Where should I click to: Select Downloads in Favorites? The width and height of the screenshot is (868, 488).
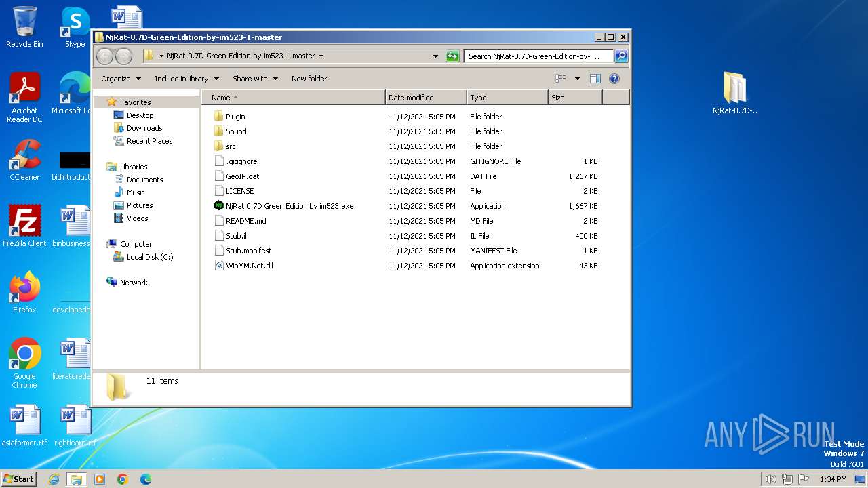(x=144, y=128)
